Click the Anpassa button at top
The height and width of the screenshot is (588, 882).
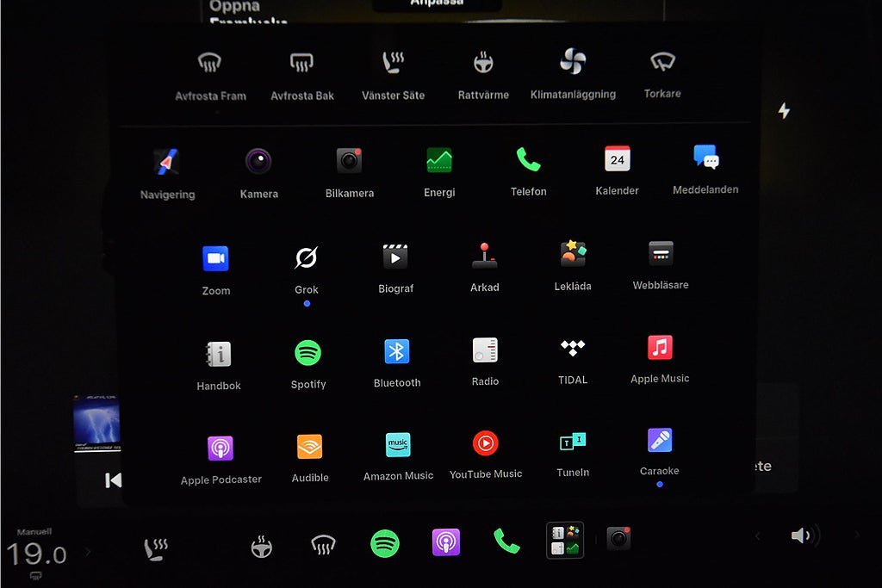tap(437, 4)
